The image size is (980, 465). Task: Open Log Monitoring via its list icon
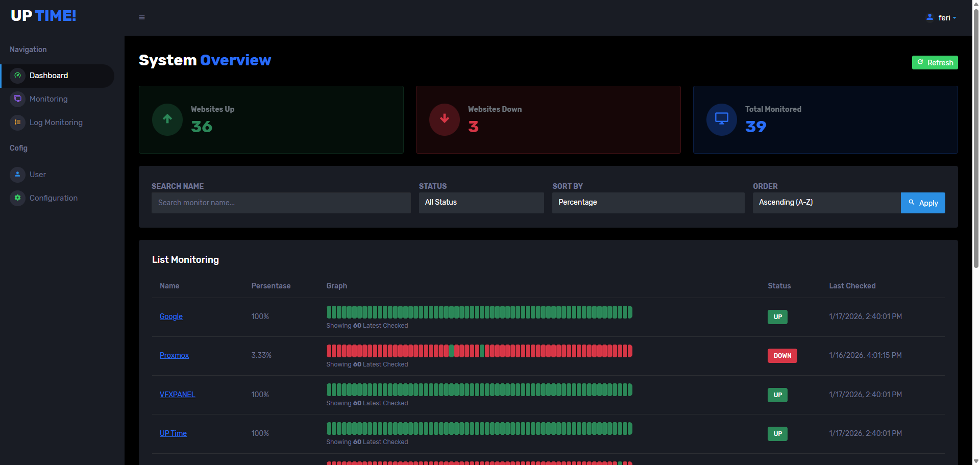click(x=17, y=123)
